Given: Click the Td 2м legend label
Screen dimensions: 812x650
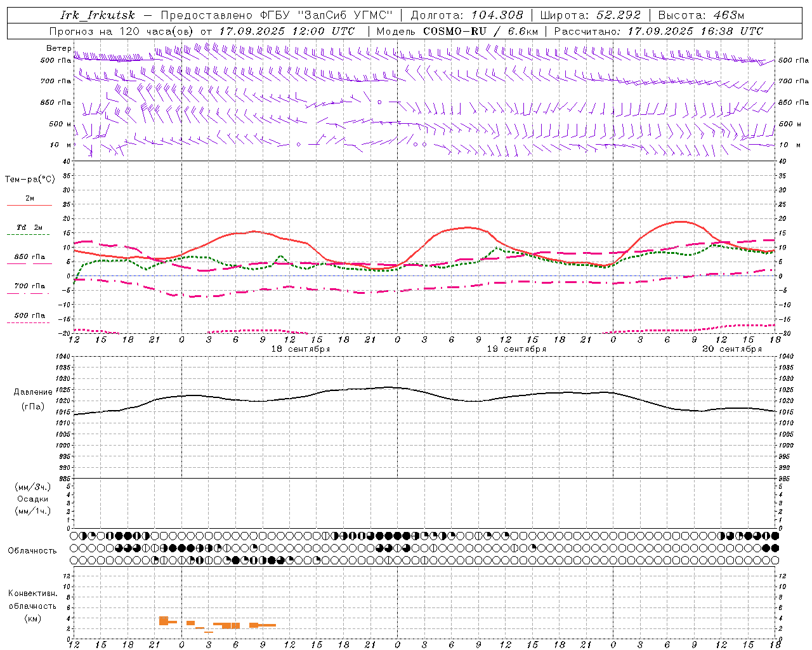Looking at the screenshot, I should [x=29, y=227].
